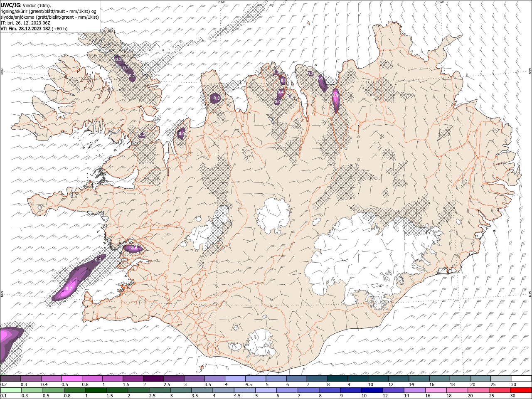The width and height of the screenshot is (532, 399).
Task: Pick the upper legend 18 grey swatch
Action: click(x=459, y=379)
